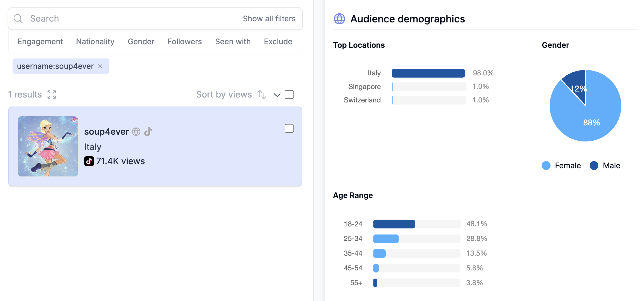Click Show all filters link
The height and width of the screenshot is (301, 644).
tap(269, 19)
